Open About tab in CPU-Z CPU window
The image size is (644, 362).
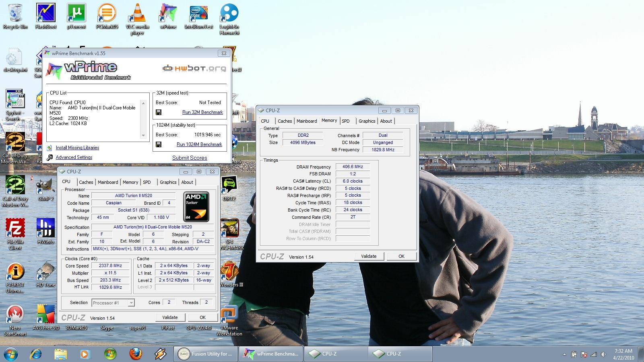tap(187, 182)
